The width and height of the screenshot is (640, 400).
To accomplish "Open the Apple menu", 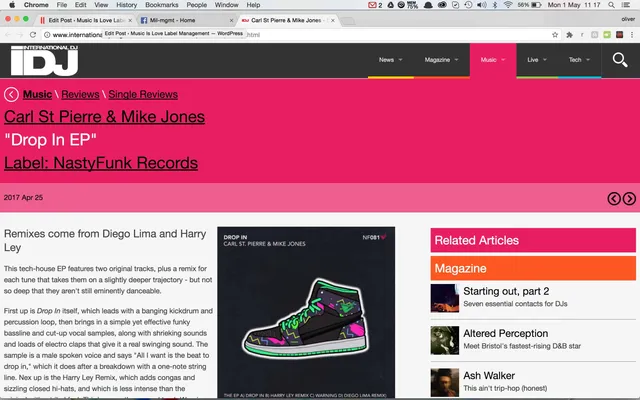I will coord(12,5).
